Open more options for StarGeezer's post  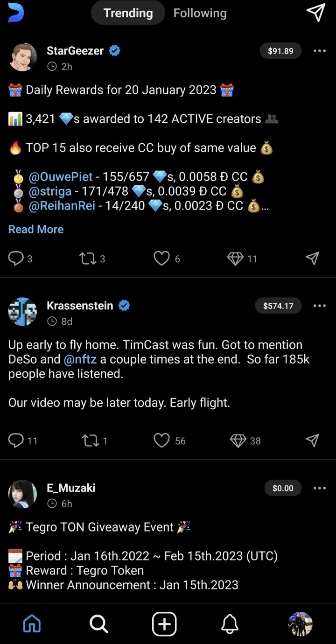pyautogui.click(x=320, y=51)
